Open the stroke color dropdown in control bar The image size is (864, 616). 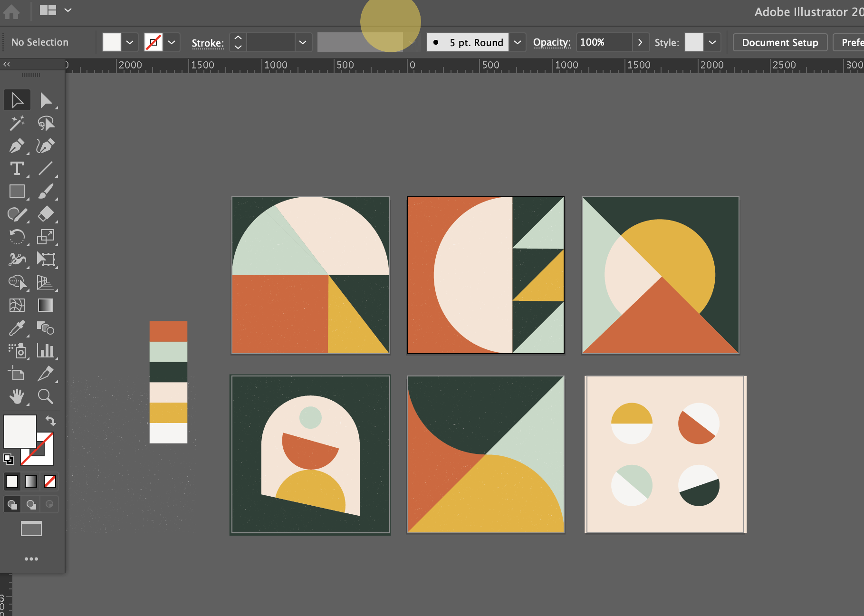point(172,42)
